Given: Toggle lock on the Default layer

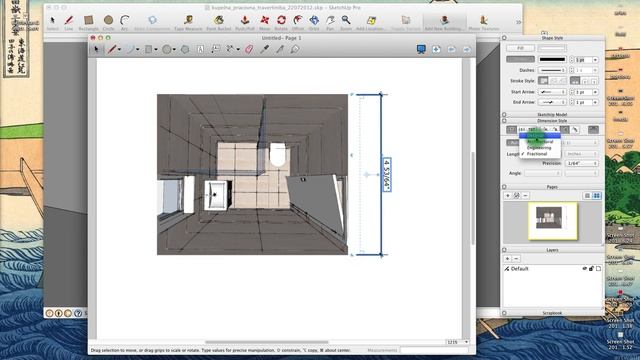Looking at the screenshot, I should (x=591, y=269).
